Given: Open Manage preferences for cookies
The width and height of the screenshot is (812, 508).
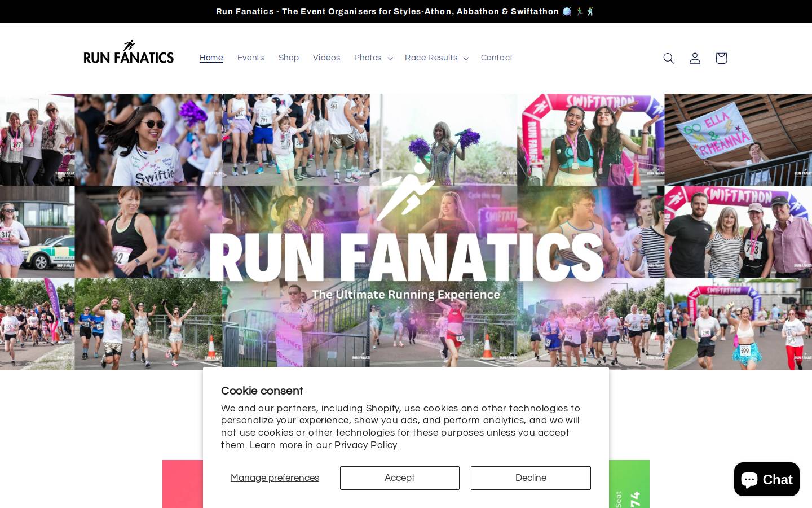Looking at the screenshot, I should (x=275, y=478).
